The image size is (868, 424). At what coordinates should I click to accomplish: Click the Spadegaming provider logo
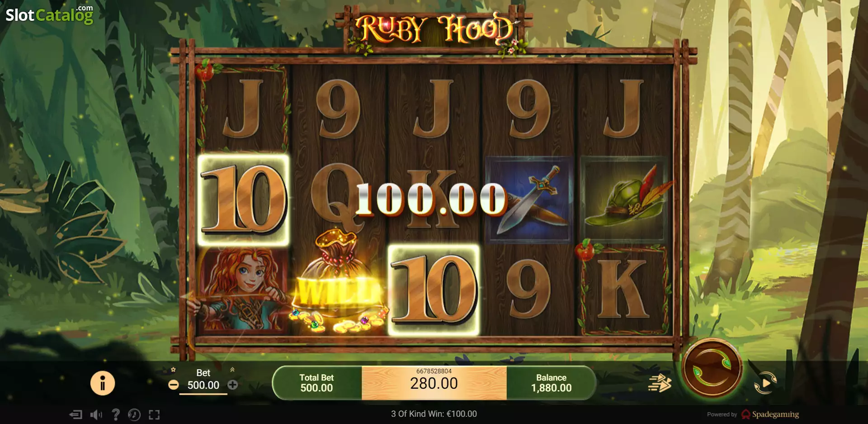coord(770,414)
